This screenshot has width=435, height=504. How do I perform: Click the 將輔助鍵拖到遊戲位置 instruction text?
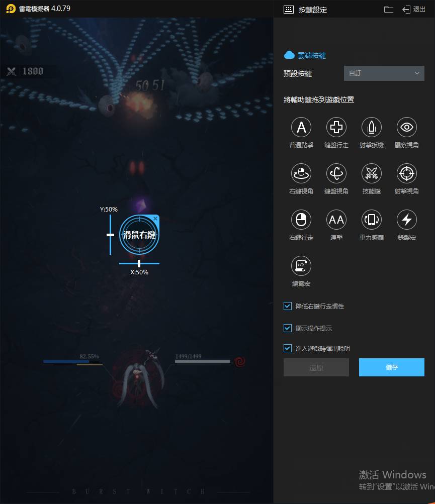[318, 100]
